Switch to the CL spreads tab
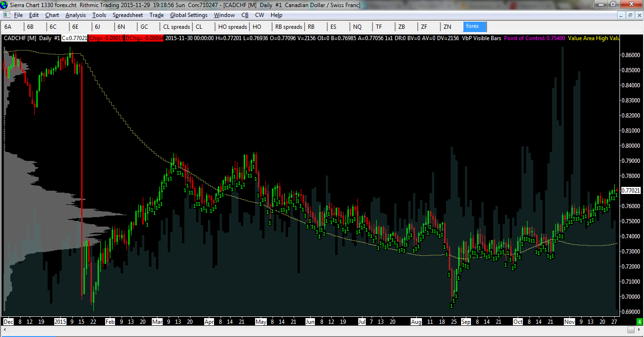 pyautogui.click(x=177, y=27)
